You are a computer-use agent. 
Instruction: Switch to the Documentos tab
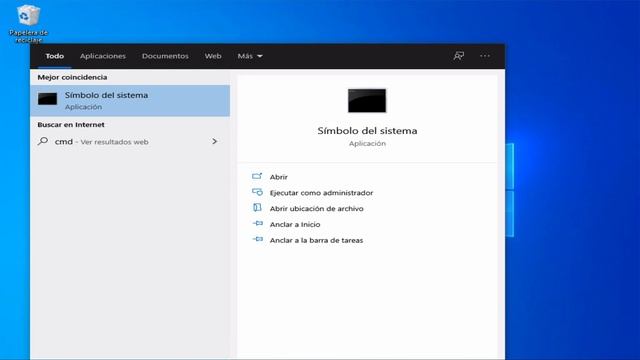165,56
